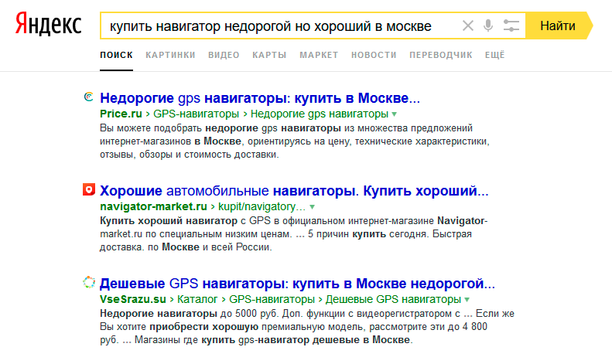The height and width of the screenshot is (364, 612).
Task: Expand the dropdown arrow after Price.ru breadcrumbs
Action: point(395,114)
